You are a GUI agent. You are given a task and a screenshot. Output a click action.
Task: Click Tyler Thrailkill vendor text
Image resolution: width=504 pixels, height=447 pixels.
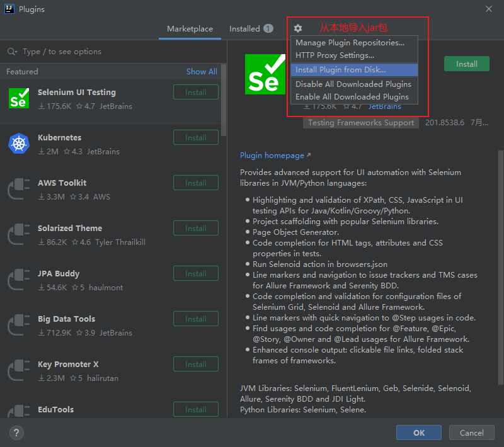coord(120,242)
